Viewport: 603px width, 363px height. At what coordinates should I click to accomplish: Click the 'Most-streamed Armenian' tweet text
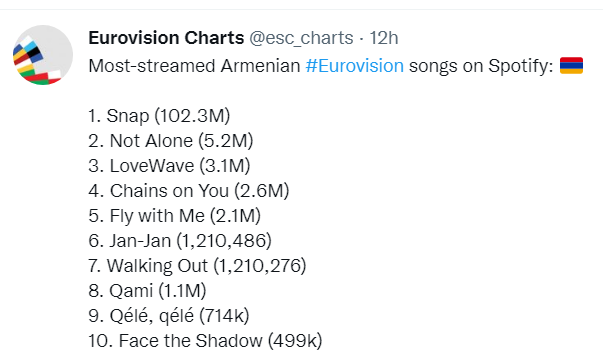click(194, 66)
